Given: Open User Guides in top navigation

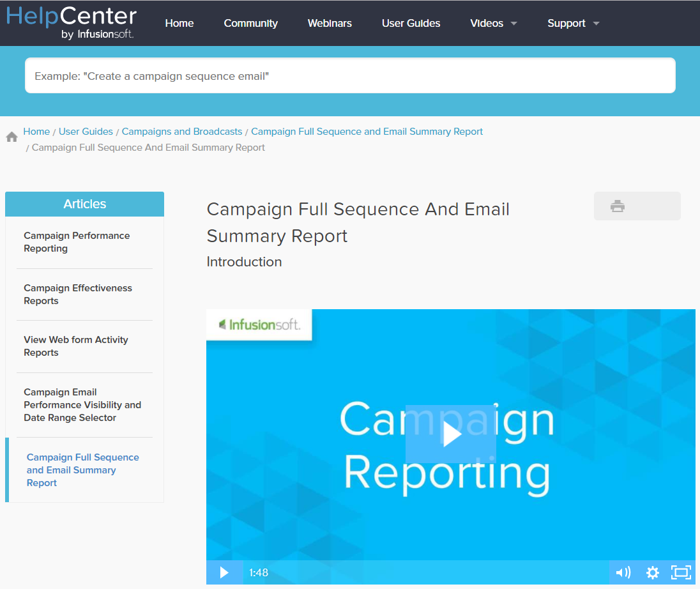Looking at the screenshot, I should tap(411, 23).
